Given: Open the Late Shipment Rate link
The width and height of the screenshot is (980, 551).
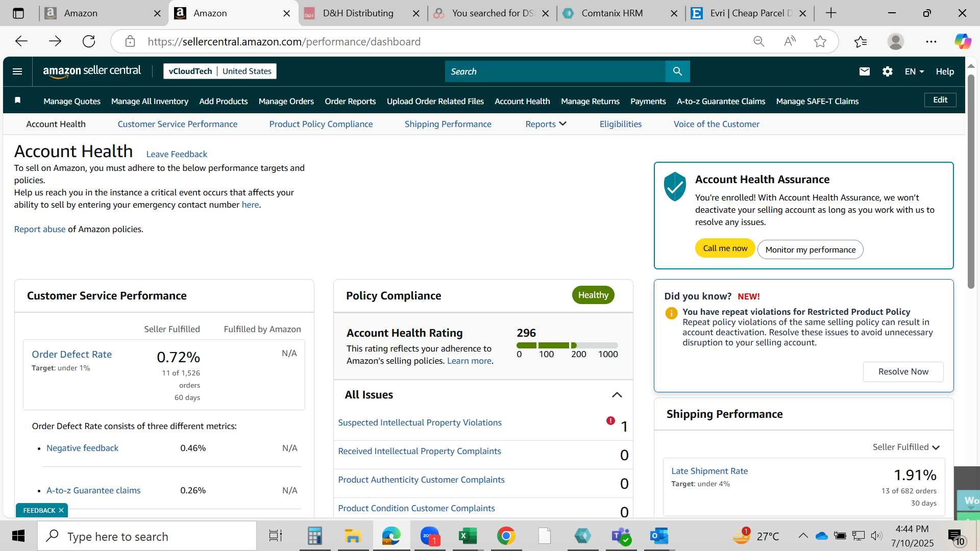Looking at the screenshot, I should 709,471.
